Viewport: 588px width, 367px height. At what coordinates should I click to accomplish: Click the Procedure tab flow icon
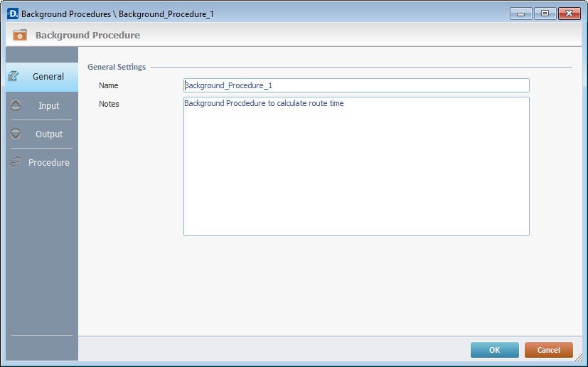[16, 162]
